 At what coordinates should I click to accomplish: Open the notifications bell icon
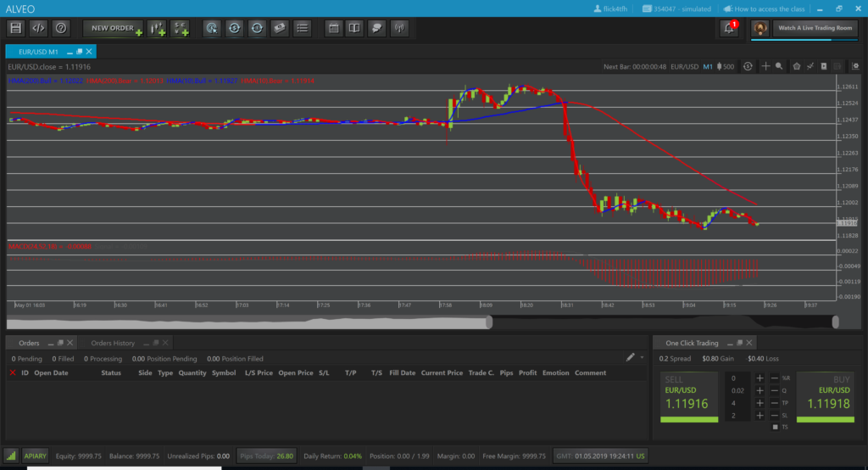point(728,28)
